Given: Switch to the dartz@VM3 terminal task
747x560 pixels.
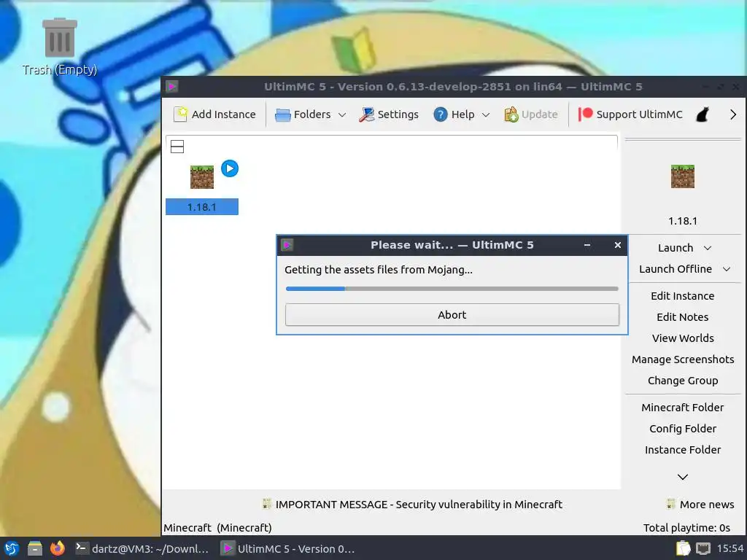Looking at the screenshot, I should 142,548.
